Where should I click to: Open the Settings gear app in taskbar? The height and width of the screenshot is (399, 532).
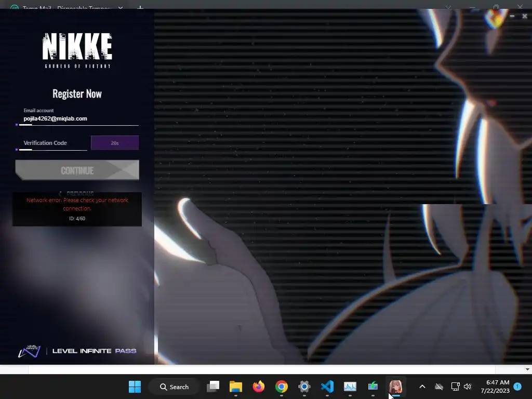[304, 387]
